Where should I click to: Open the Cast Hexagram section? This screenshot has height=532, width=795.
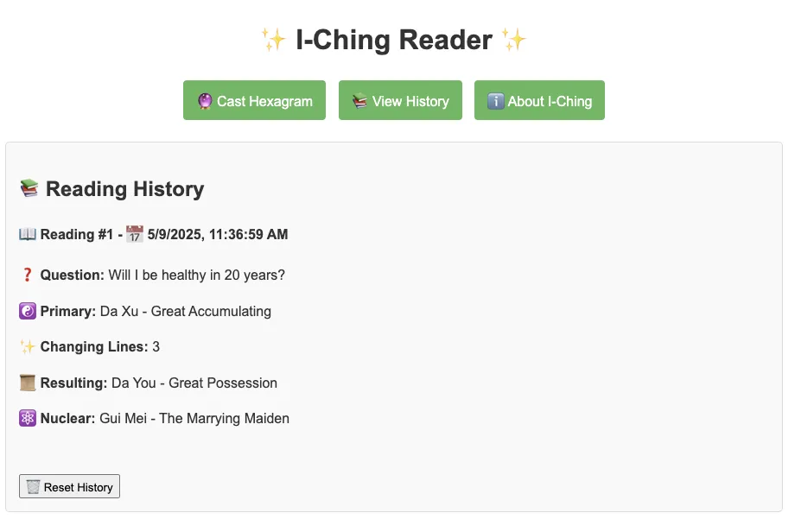(x=255, y=100)
